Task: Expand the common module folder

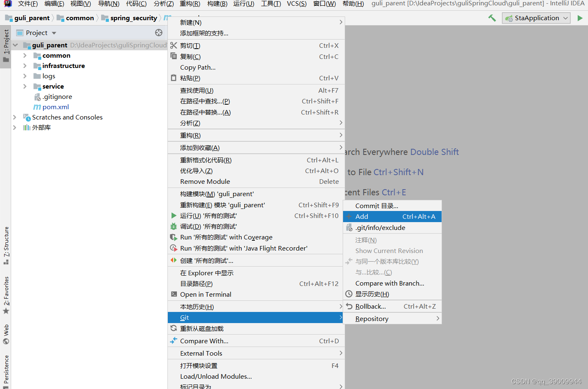Action: pyautogui.click(x=25, y=55)
